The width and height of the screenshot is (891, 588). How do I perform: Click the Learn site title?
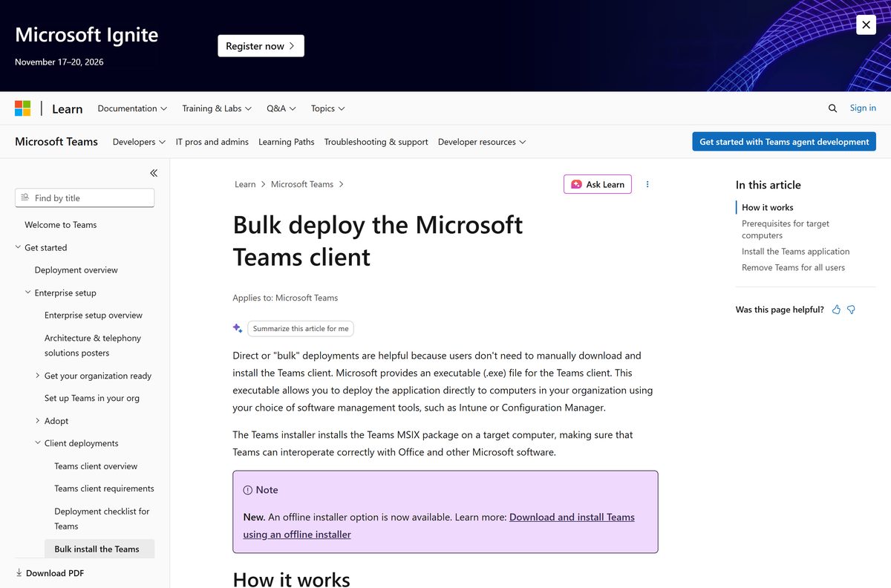point(67,109)
